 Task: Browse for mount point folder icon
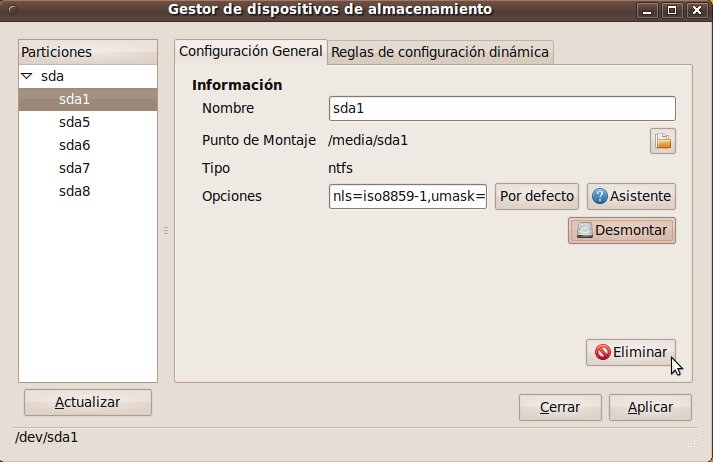663,141
